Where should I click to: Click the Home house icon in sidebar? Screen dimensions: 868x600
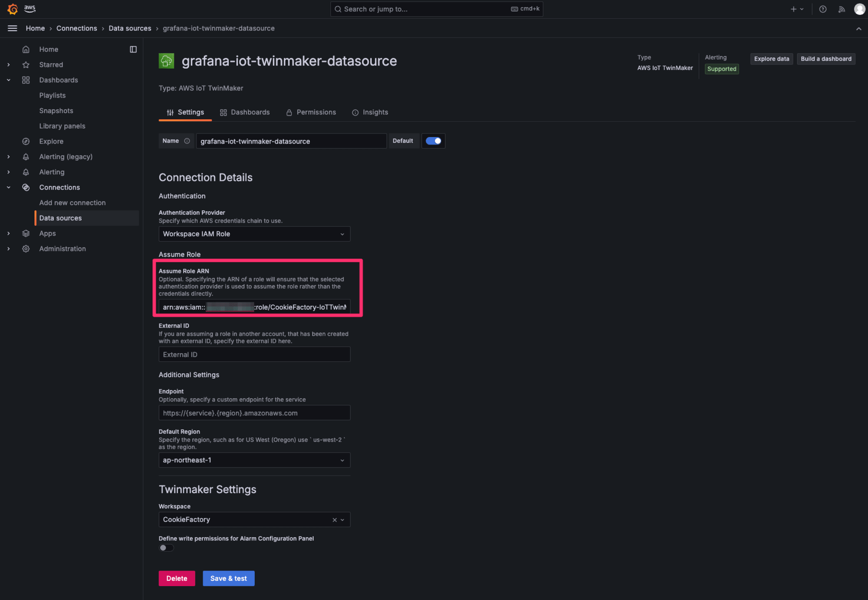[x=26, y=49]
